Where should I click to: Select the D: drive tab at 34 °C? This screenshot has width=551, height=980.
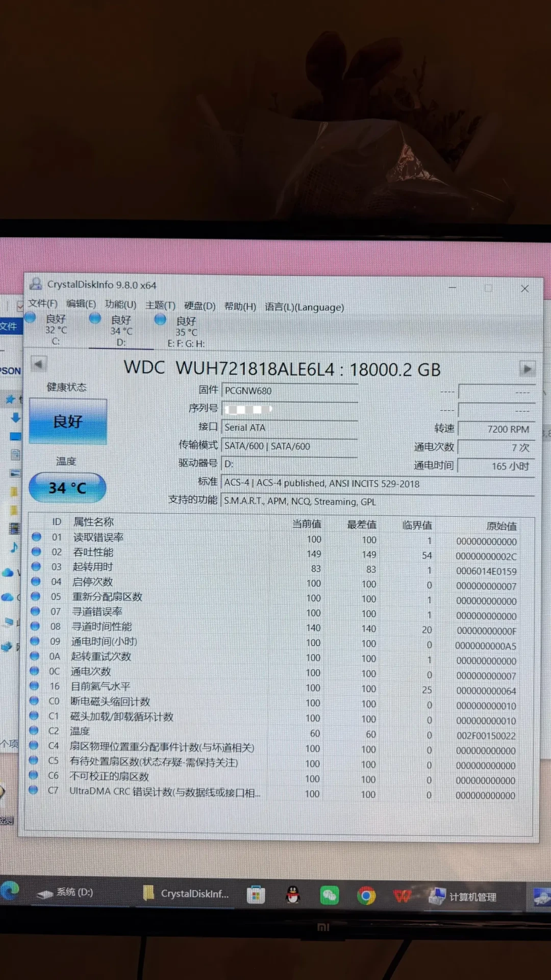pos(121,331)
